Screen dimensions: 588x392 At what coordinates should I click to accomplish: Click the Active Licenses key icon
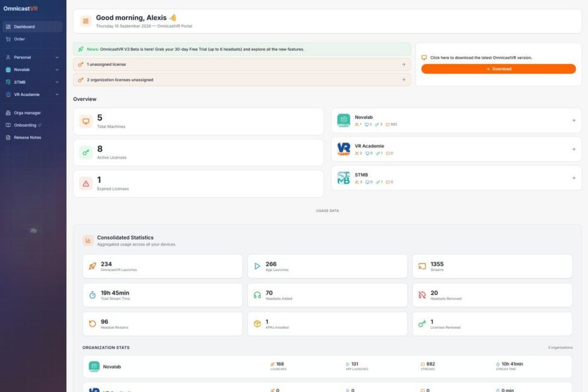(x=86, y=153)
